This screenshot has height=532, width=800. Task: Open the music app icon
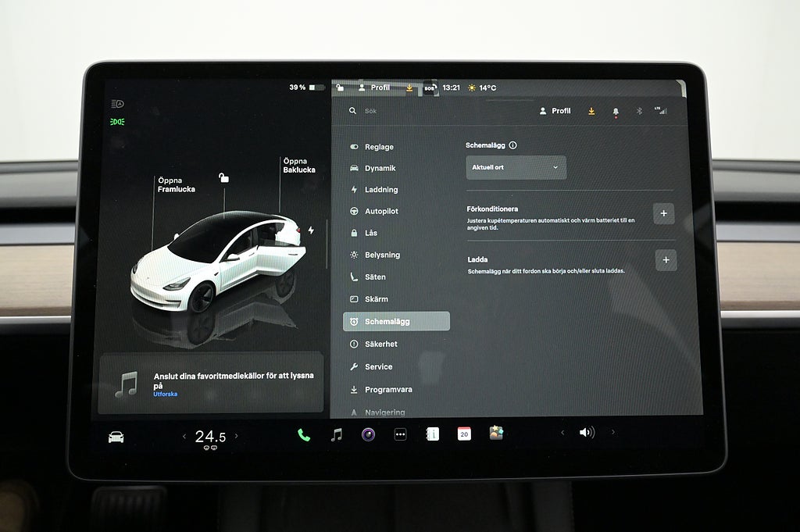[336, 435]
